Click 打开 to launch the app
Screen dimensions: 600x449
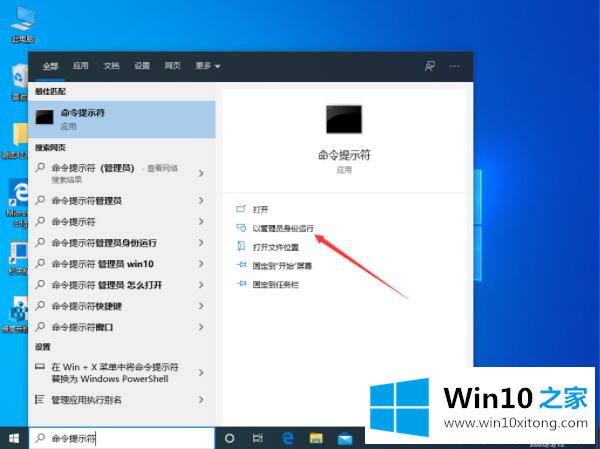coord(261,209)
